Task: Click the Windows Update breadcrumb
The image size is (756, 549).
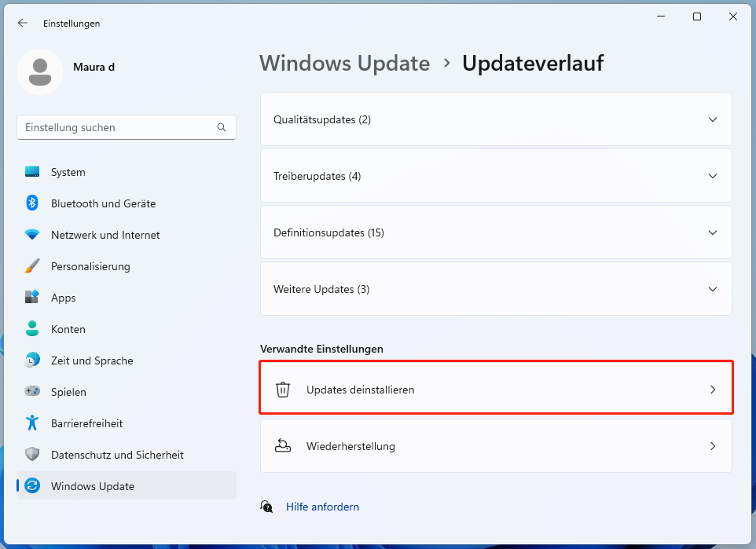Action: (x=344, y=63)
